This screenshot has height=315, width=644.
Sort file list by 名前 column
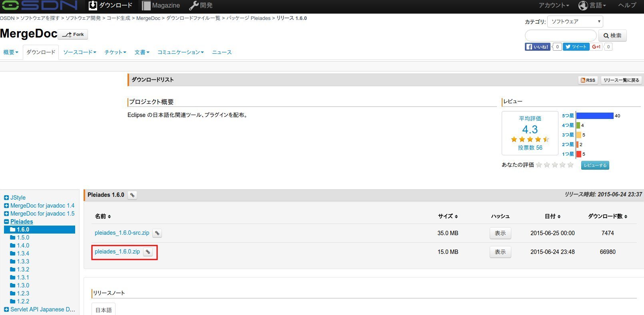pyautogui.click(x=103, y=216)
